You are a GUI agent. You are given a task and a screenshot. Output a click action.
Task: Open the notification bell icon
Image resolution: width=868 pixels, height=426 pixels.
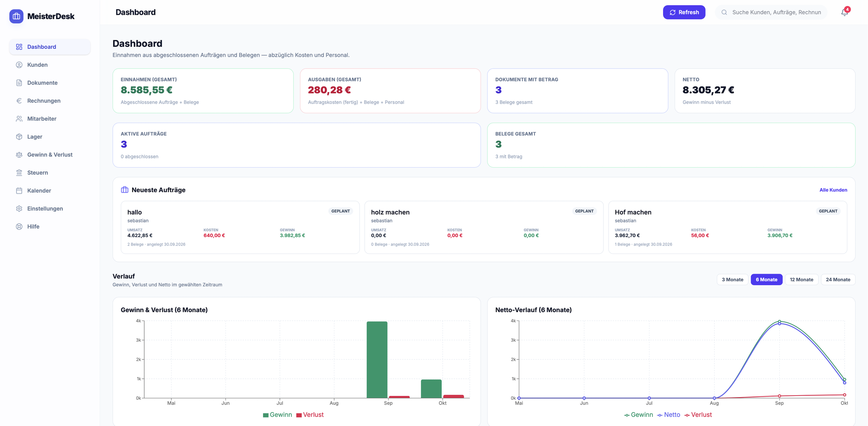click(844, 12)
